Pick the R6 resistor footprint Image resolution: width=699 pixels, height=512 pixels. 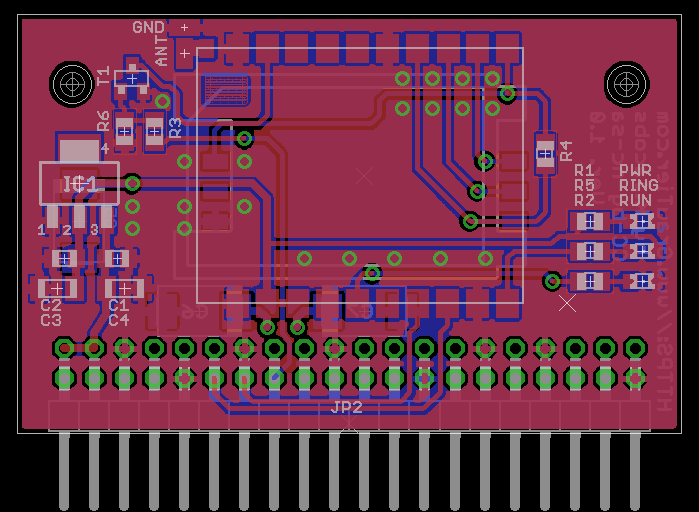coord(124,131)
